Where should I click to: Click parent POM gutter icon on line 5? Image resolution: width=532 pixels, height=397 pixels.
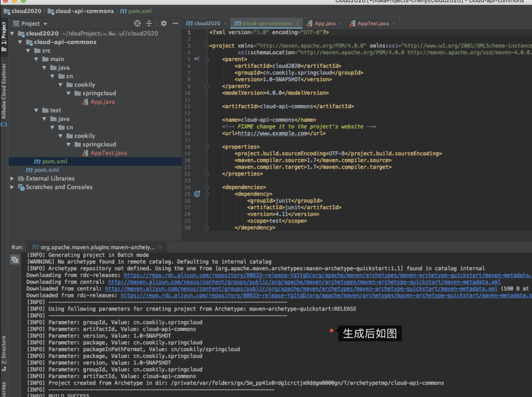click(x=197, y=59)
